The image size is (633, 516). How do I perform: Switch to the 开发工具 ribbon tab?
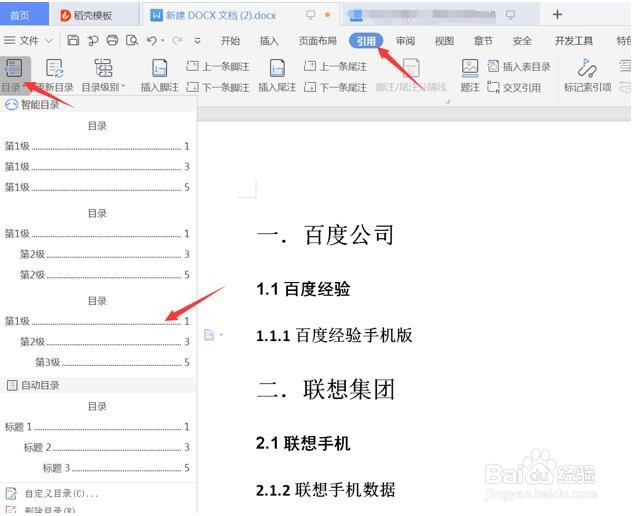[574, 40]
